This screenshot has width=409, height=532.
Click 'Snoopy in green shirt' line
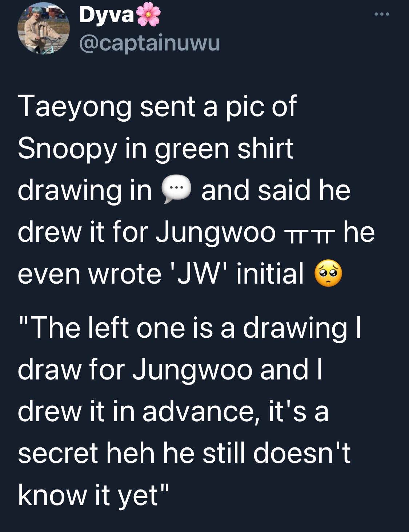pyautogui.click(x=156, y=149)
